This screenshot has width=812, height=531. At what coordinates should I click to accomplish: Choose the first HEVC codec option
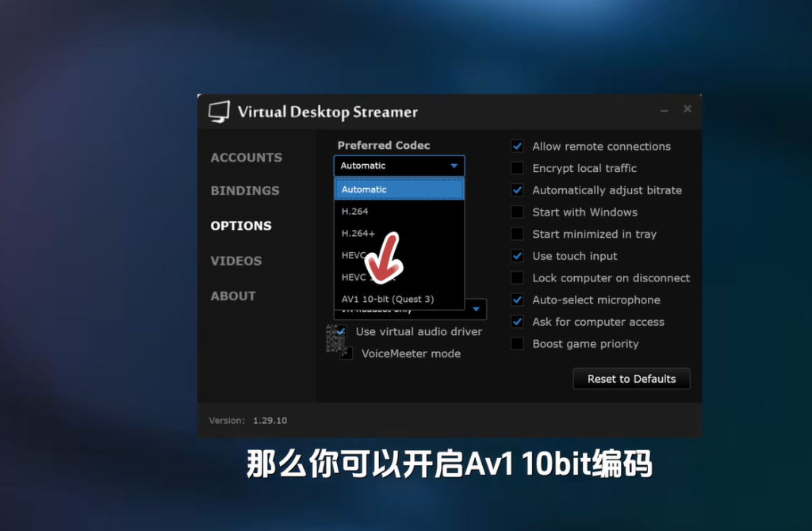tap(400, 255)
